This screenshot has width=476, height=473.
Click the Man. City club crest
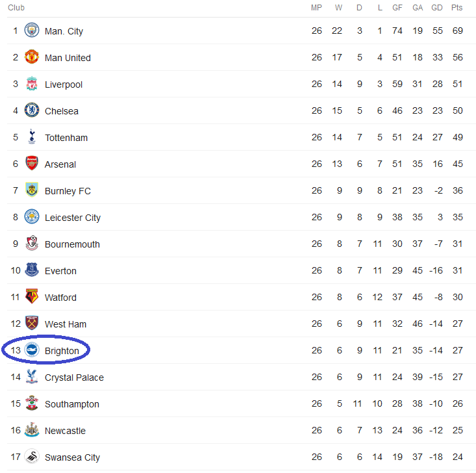tap(32, 31)
